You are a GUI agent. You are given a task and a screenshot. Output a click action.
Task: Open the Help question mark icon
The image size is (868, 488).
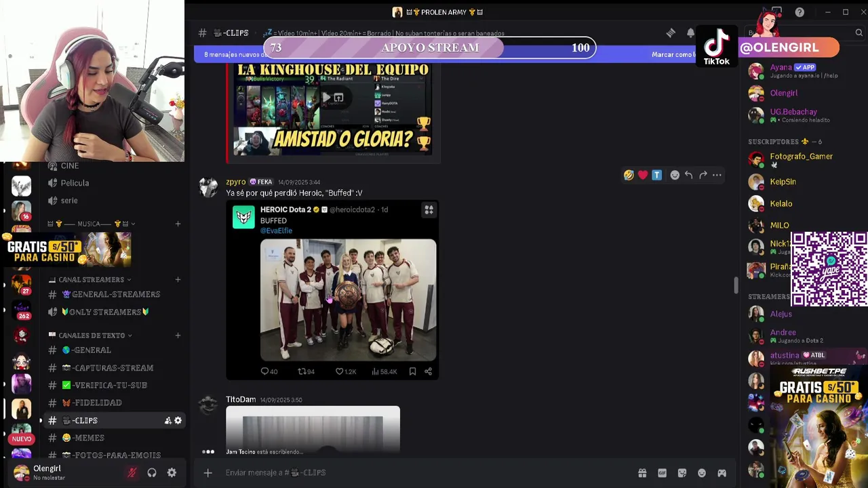click(x=800, y=12)
